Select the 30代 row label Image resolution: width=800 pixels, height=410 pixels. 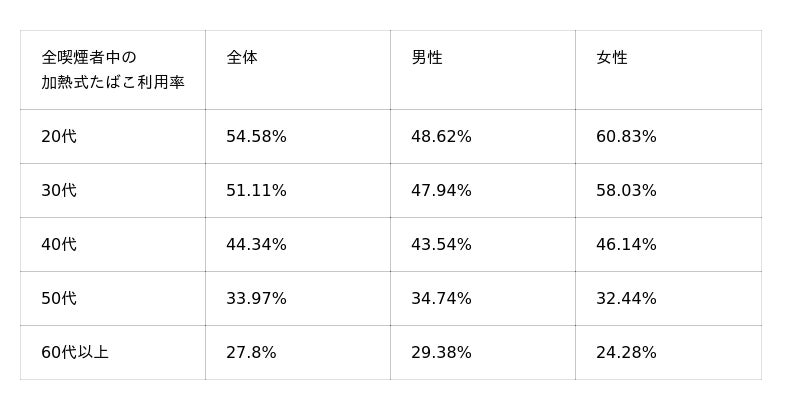(x=59, y=191)
